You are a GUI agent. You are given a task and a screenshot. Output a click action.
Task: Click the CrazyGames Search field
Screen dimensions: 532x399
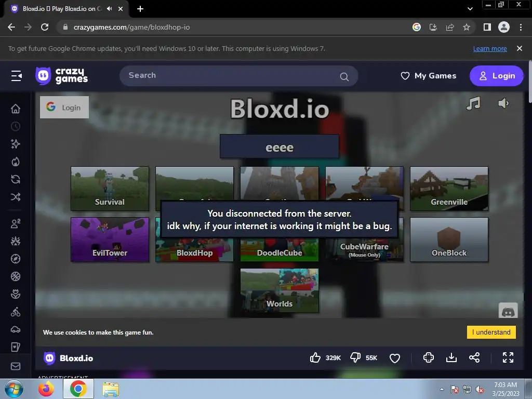click(238, 76)
